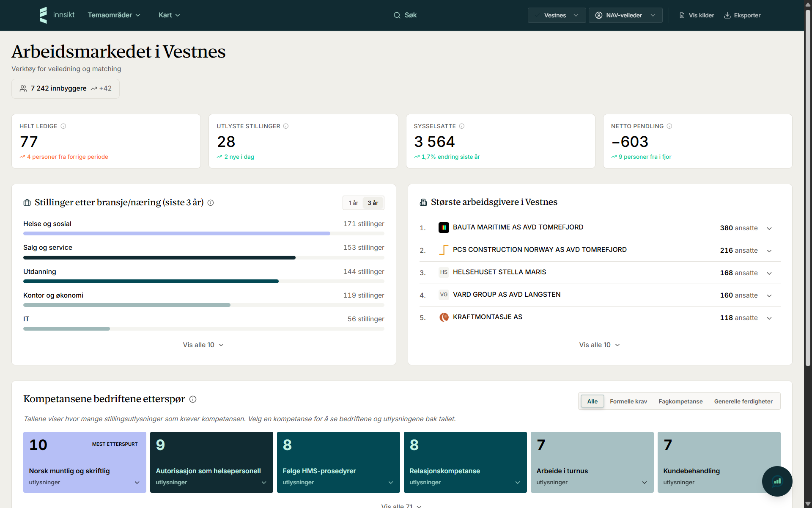Open info icon next to Sysselsatte
Image resolution: width=812 pixels, height=508 pixels.
462,126
